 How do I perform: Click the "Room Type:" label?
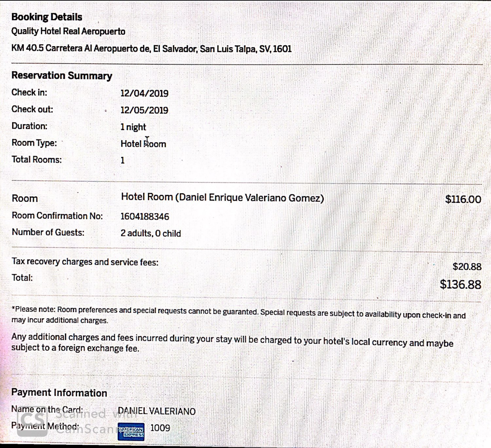pos(34,143)
